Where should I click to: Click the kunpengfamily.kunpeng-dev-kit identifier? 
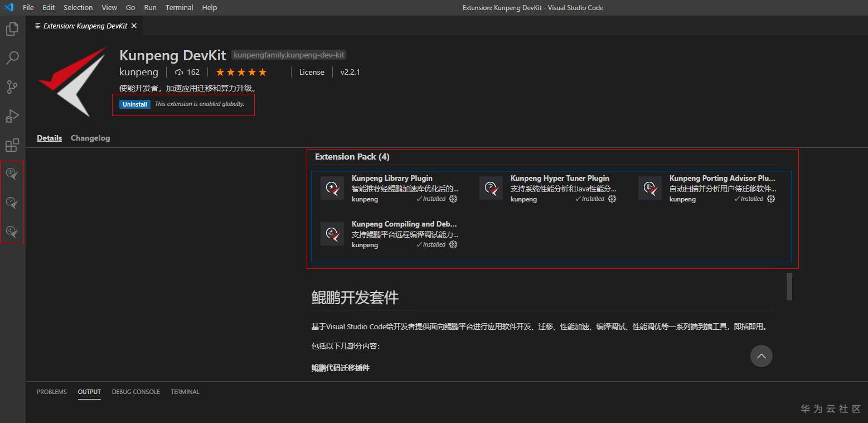point(289,55)
